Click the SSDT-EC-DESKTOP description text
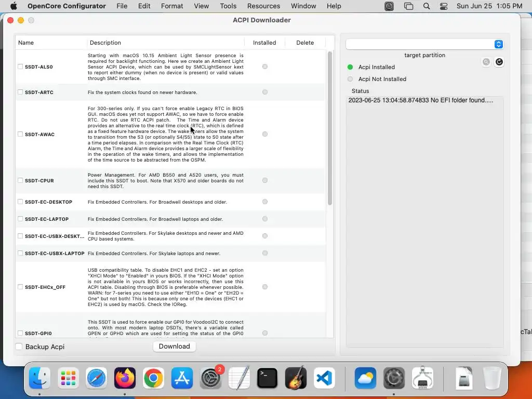The height and width of the screenshot is (399, 532). click(157, 202)
